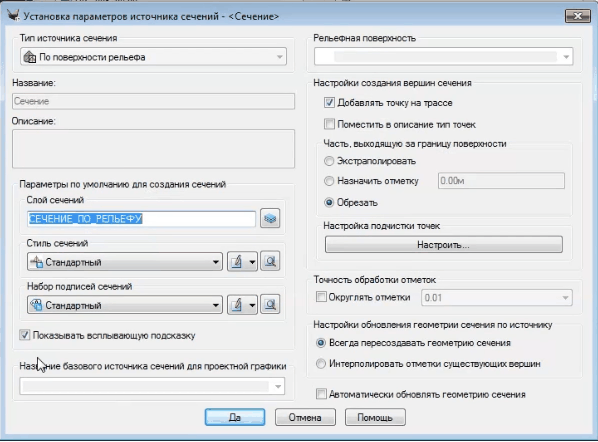The height and width of the screenshot is (442, 598).
Task: Click into the Описание text area
Action: 153,149
